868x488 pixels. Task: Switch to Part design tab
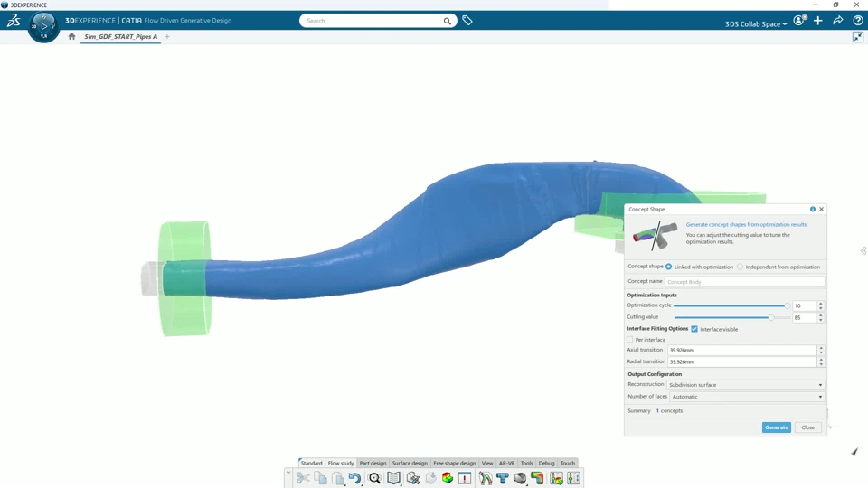click(373, 463)
